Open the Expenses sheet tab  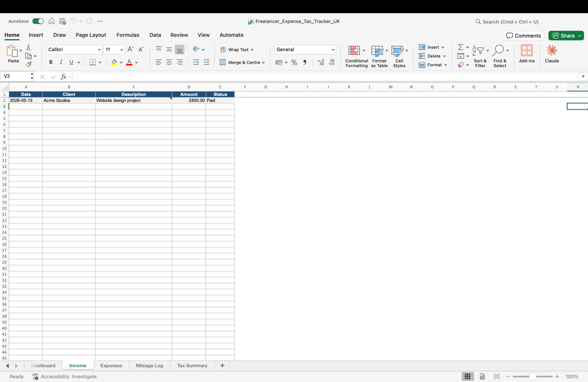111,366
